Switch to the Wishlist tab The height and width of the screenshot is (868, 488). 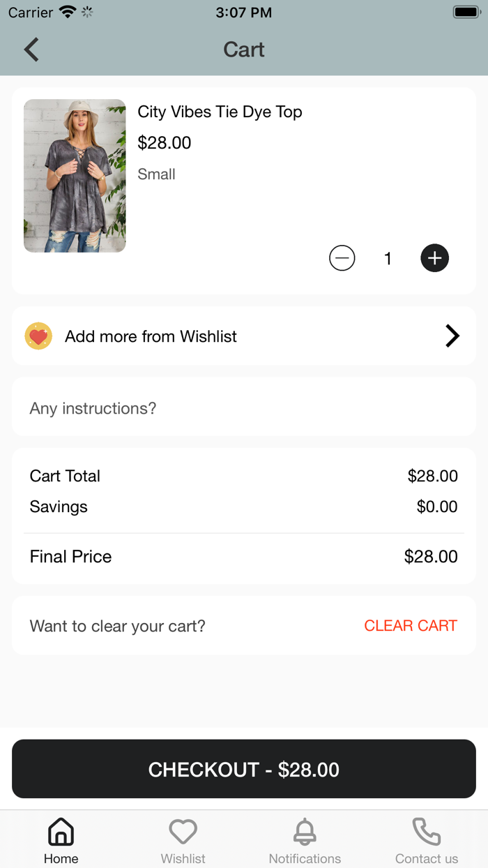(183, 840)
